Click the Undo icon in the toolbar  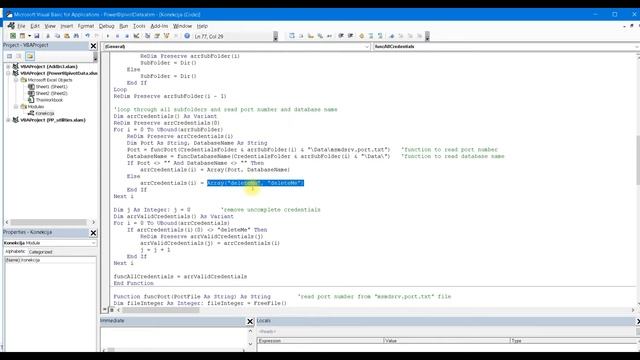(x=87, y=36)
